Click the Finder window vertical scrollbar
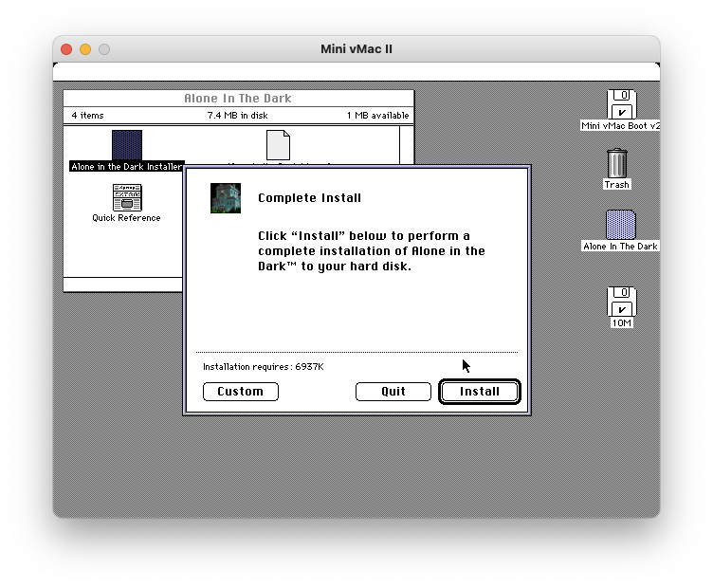The width and height of the screenshot is (713, 588). click(x=407, y=145)
